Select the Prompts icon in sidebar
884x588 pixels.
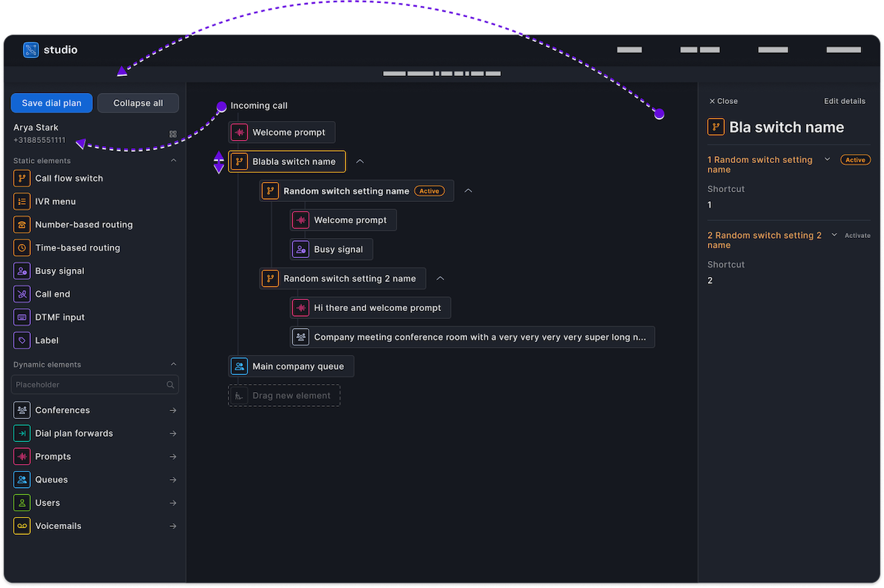click(21, 456)
